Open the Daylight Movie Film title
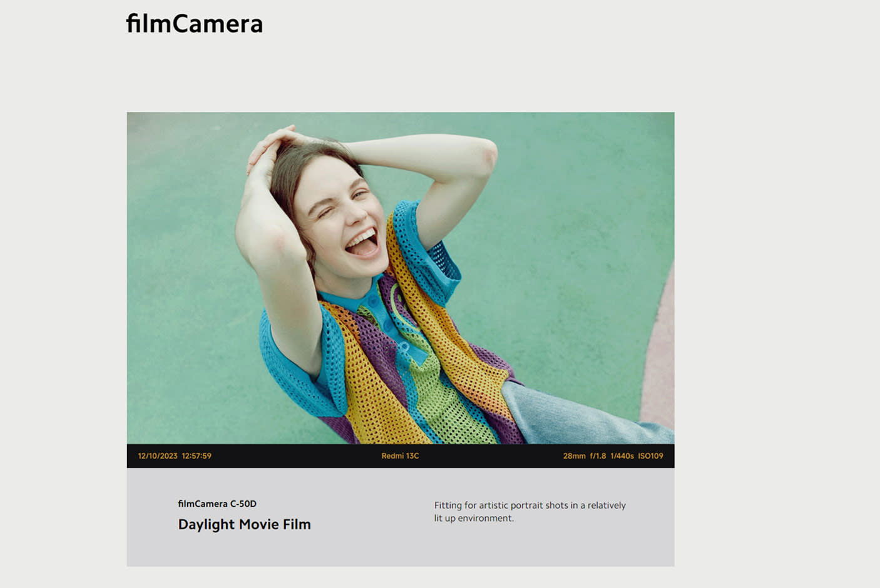The width and height of the screenshot is (880, 588). pos(244,524)
